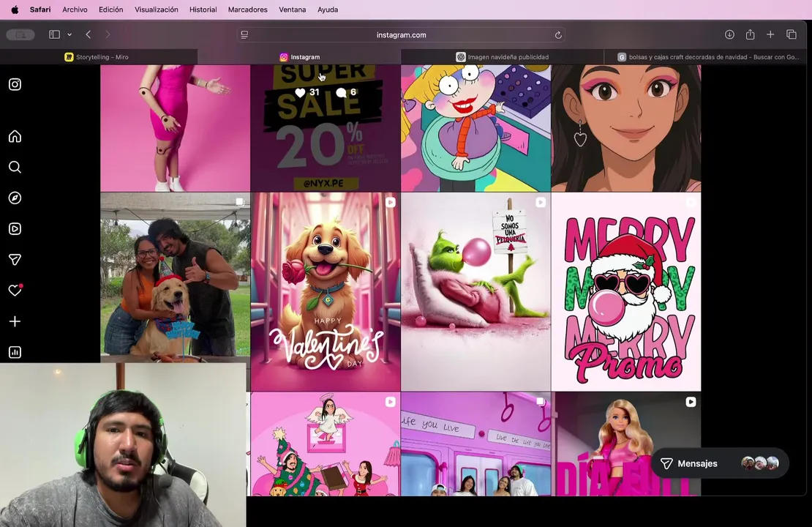Viewport: 812px width, 527px height.
Task: Go back in Safari history
Action: [x=89, y=34]
